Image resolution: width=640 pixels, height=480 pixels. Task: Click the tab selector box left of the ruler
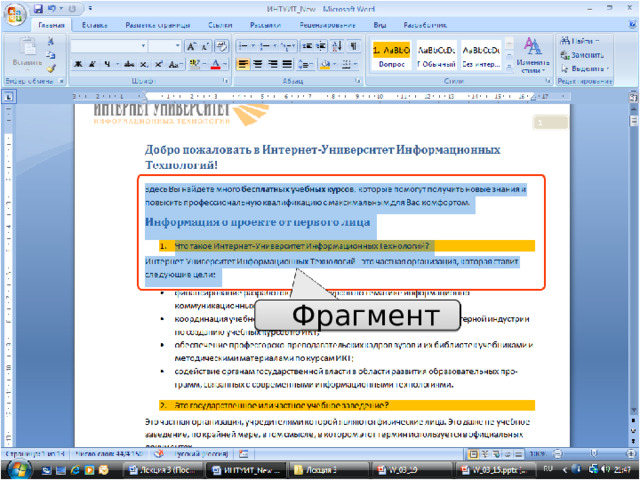point(9,97)
